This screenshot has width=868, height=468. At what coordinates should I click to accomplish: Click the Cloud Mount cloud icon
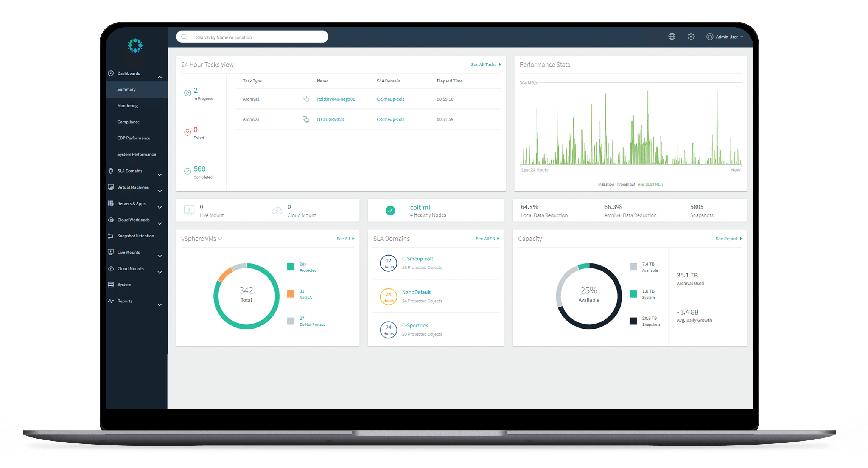pos(277,211)
